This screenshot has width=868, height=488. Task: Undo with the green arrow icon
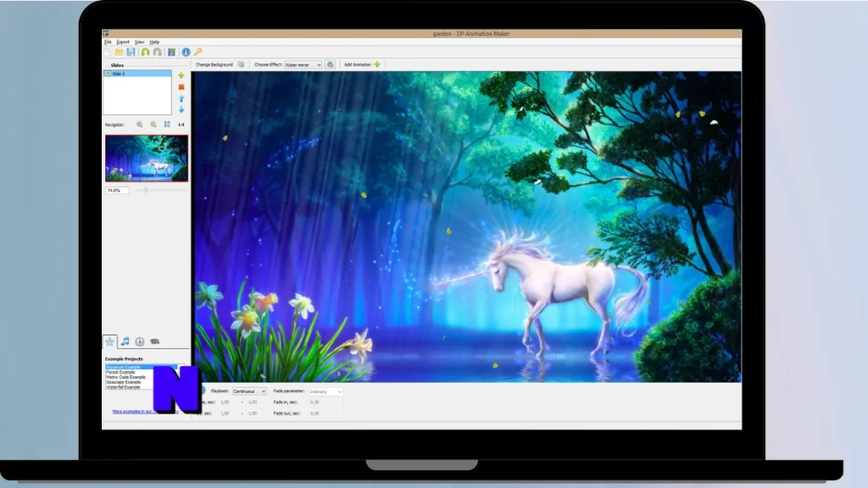pyautogui.click(x=145, y=52)
